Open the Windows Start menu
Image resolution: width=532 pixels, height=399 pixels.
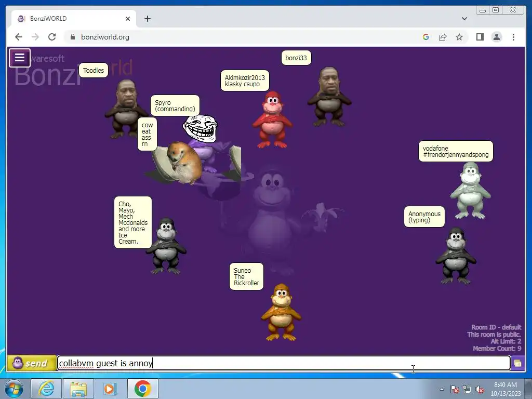14,389
